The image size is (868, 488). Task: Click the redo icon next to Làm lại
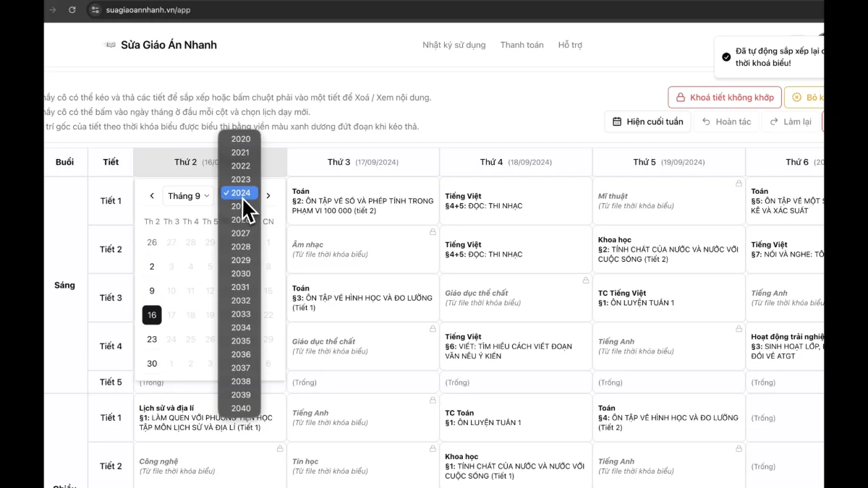(x=775, y=121)
